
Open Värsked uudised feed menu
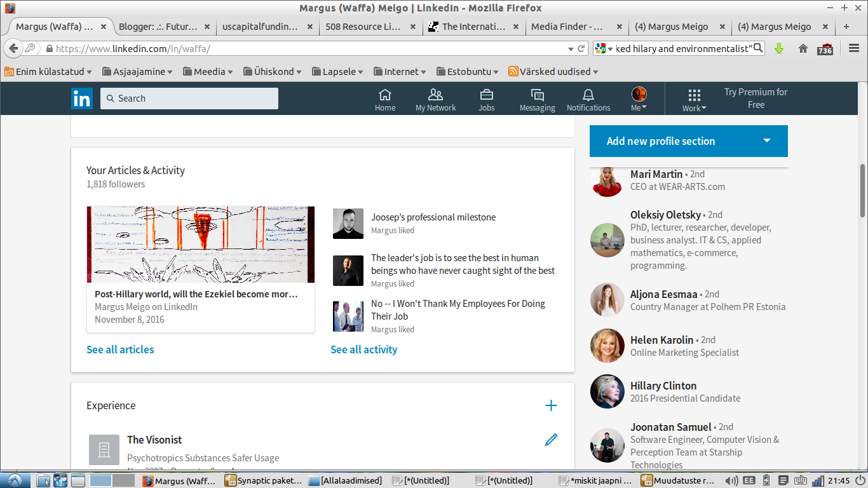(553, 72)
